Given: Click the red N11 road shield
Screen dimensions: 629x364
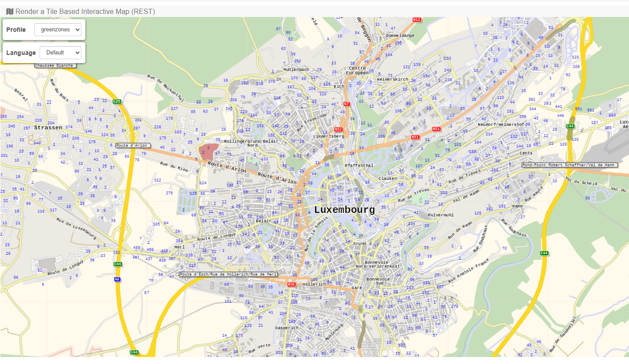Looking at the screenshot, I should (x=417, y=20).
